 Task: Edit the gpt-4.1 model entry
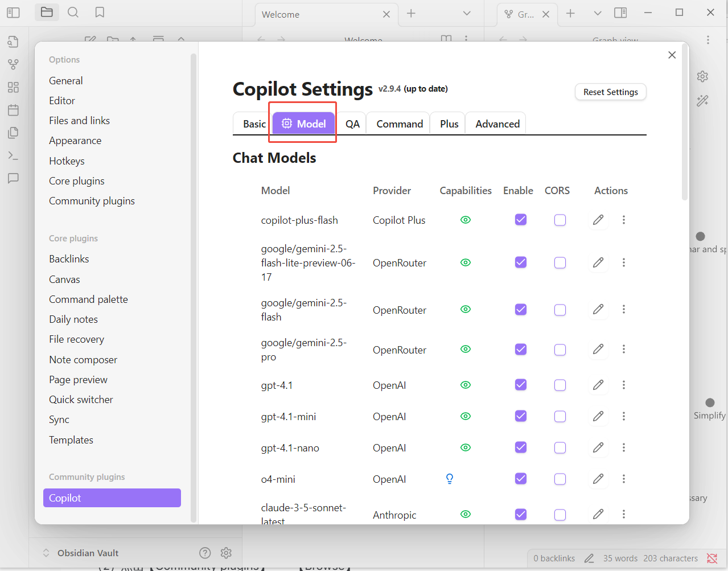[598, 385]
